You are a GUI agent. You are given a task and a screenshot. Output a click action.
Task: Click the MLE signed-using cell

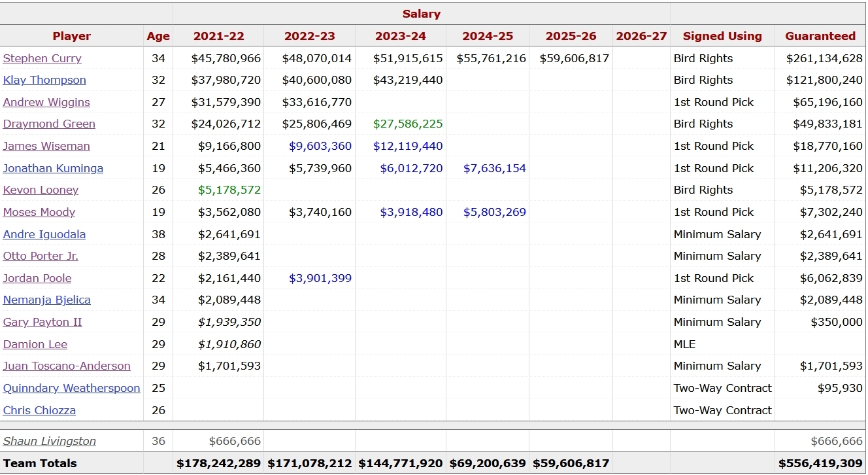tap(684, 344)
